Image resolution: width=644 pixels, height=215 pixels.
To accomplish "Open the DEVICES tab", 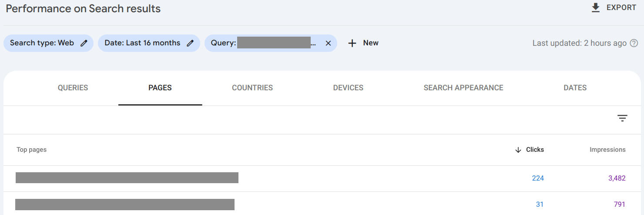I will tap(348, 88).
